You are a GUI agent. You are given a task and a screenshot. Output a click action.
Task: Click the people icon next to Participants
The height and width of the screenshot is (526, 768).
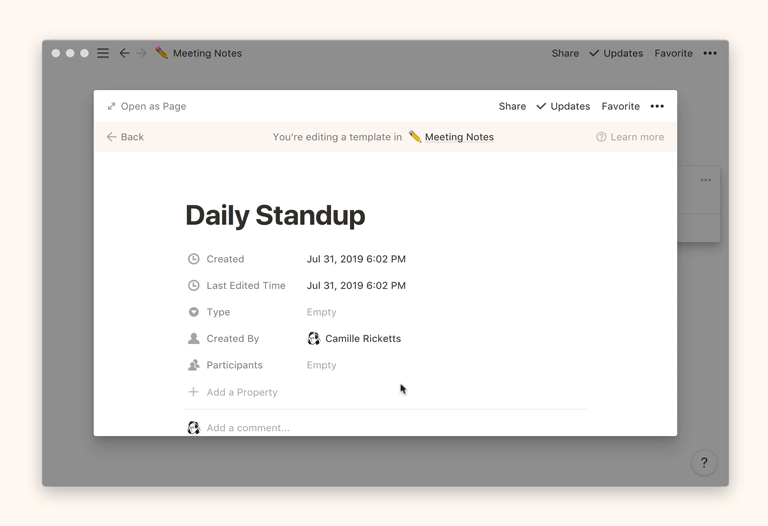point(194,365)
